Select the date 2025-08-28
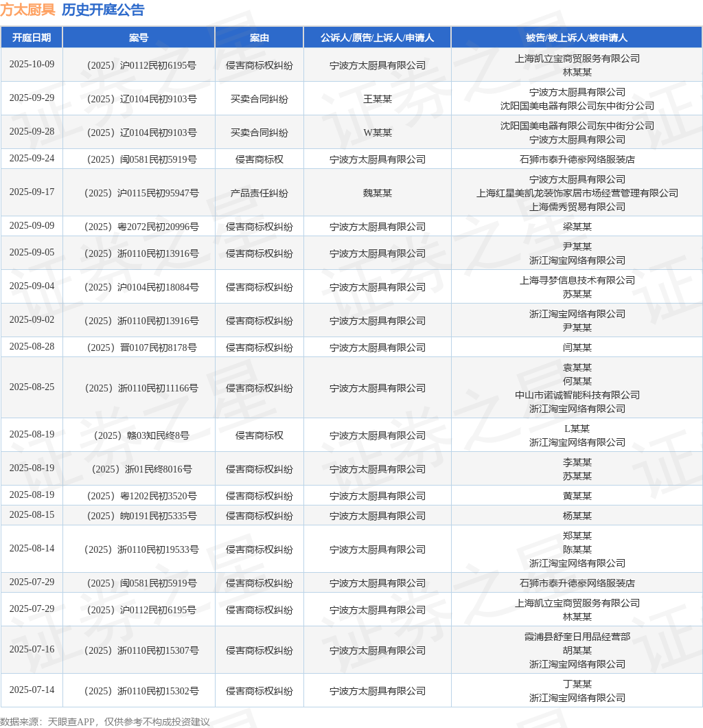The width and height of the screenshot is (703, 728). coord(32,347)
